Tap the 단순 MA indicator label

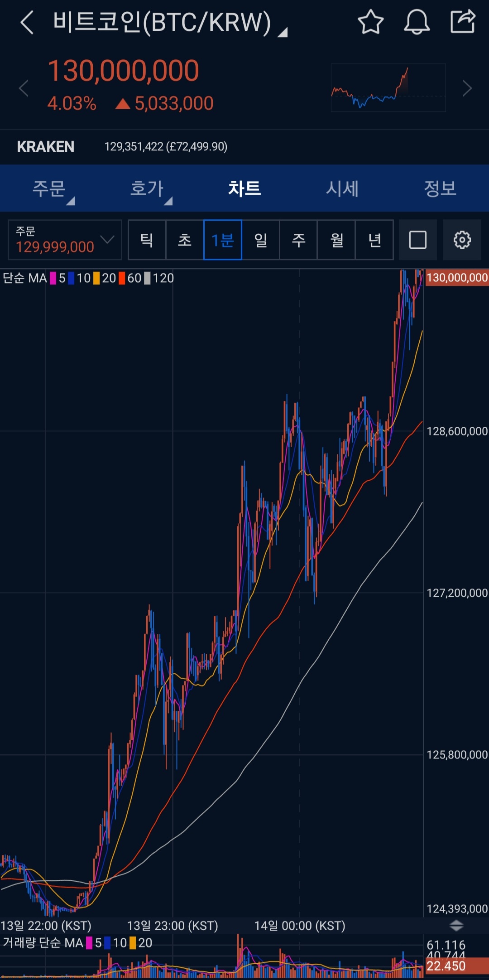tap(25, 278)
